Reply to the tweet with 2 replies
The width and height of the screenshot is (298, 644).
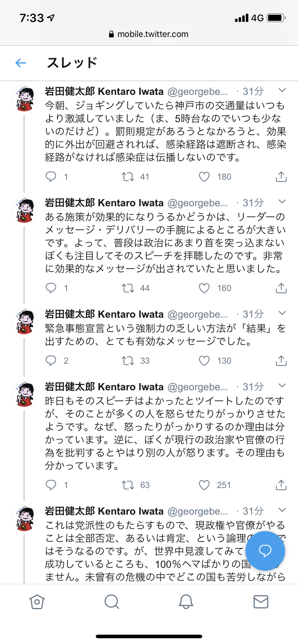point(51,360)
